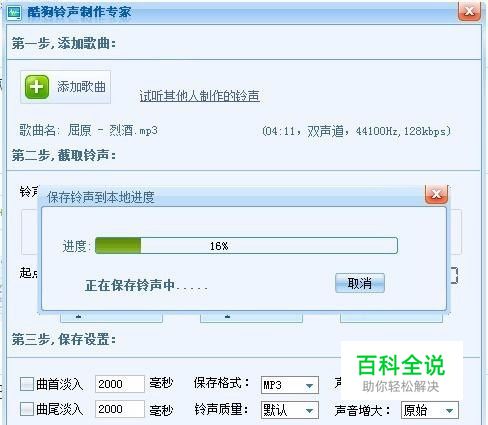Image resolution: width=488 pixels, height=425 pixels.
Task: Click the 第三步,保存设置 heading
Action: [64, 340]
